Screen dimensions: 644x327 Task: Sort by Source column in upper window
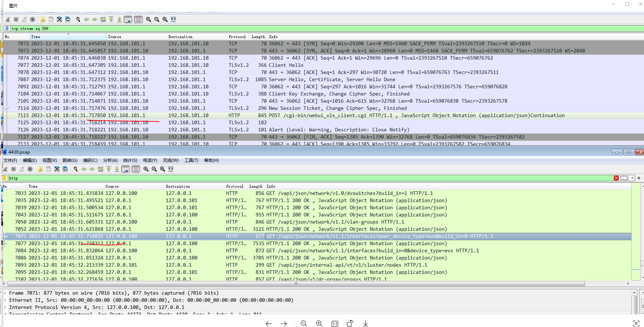(137, 37)
